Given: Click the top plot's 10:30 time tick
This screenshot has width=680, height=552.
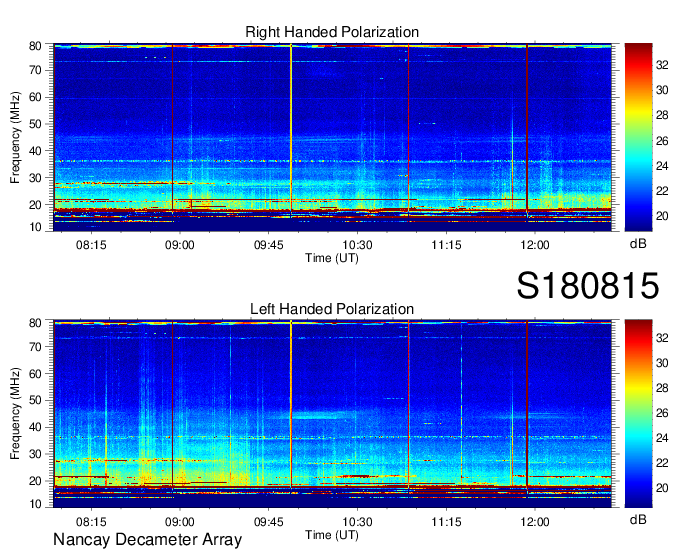Looking at the screenshot, I should (x=357, y=245).
